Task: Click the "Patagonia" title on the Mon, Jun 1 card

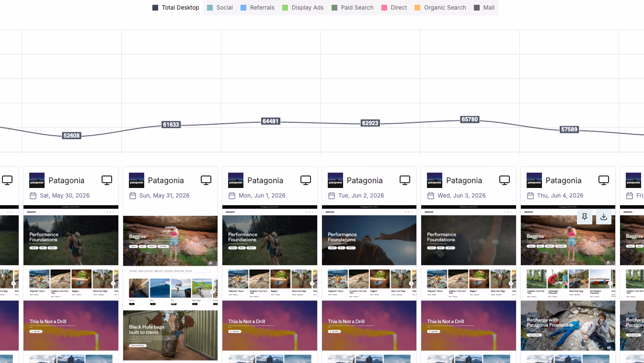Action: coord(265,180)
